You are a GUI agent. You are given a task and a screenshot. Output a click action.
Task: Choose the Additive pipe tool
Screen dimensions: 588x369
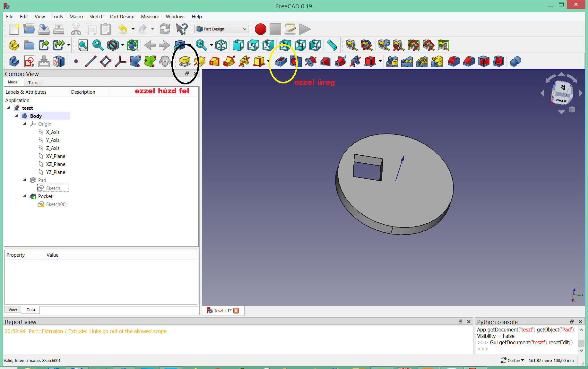(229, 61)
